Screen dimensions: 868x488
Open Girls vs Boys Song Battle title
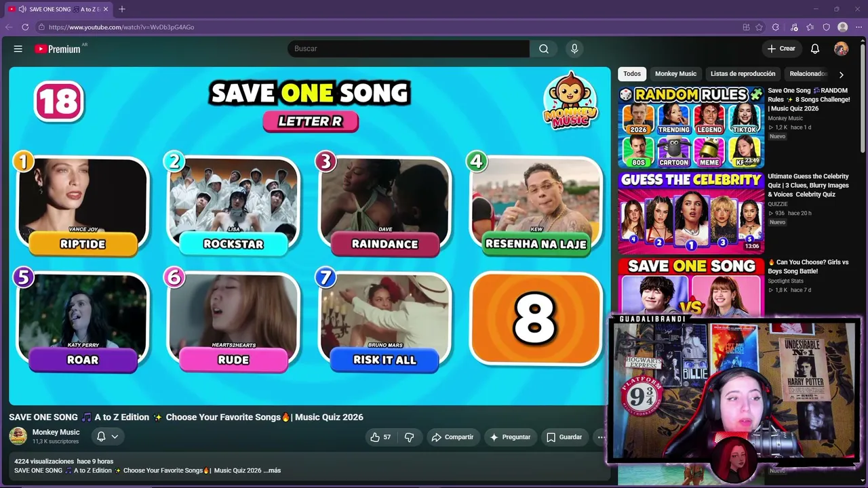point(808,266)
